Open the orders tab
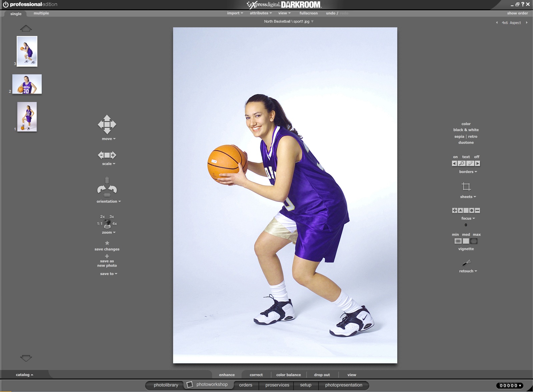Image resolution: width=533 pixels, height=392 pixels. (x=245, y=385)
